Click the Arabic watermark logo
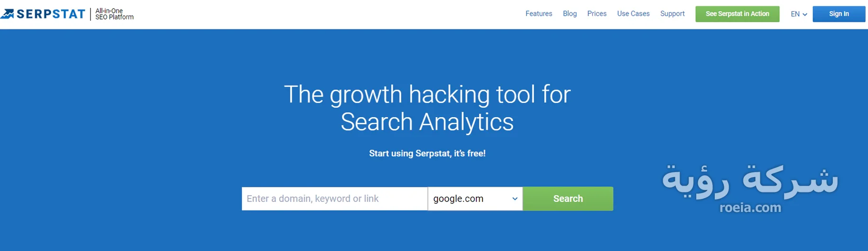 point(750,181)
